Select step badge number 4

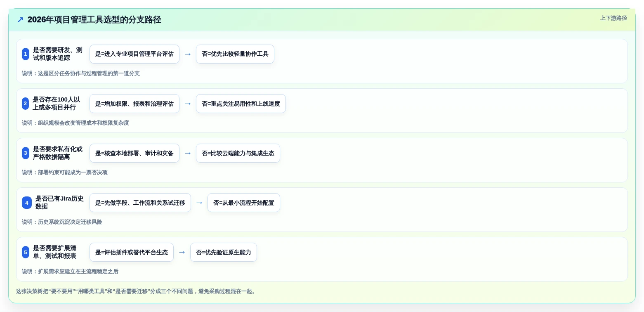coord(27,203)
